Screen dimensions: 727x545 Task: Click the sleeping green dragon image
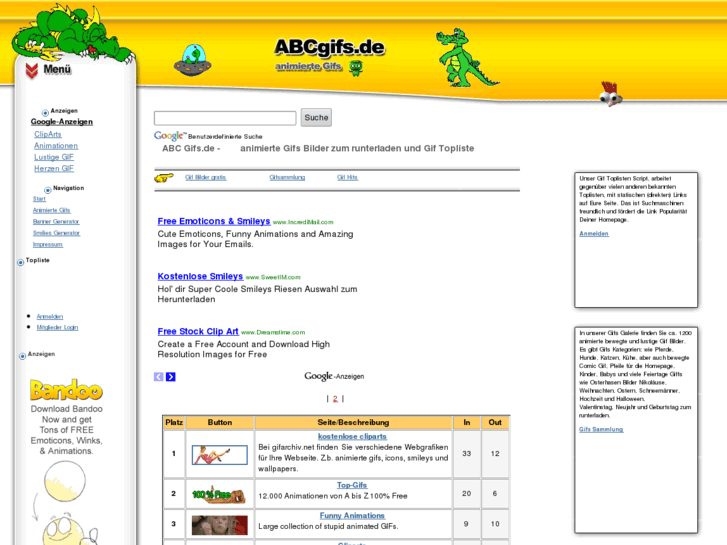[x=73, y=32]
